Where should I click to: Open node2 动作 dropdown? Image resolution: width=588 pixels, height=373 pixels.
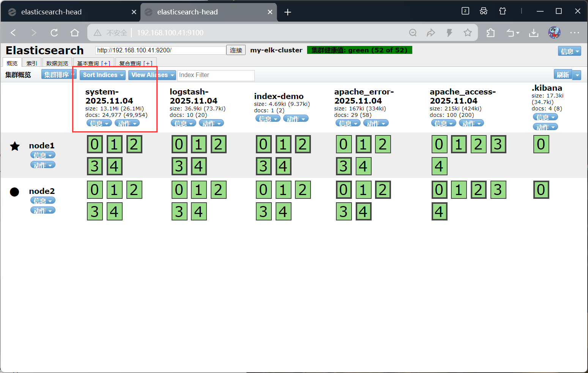[x=43, y=210]
